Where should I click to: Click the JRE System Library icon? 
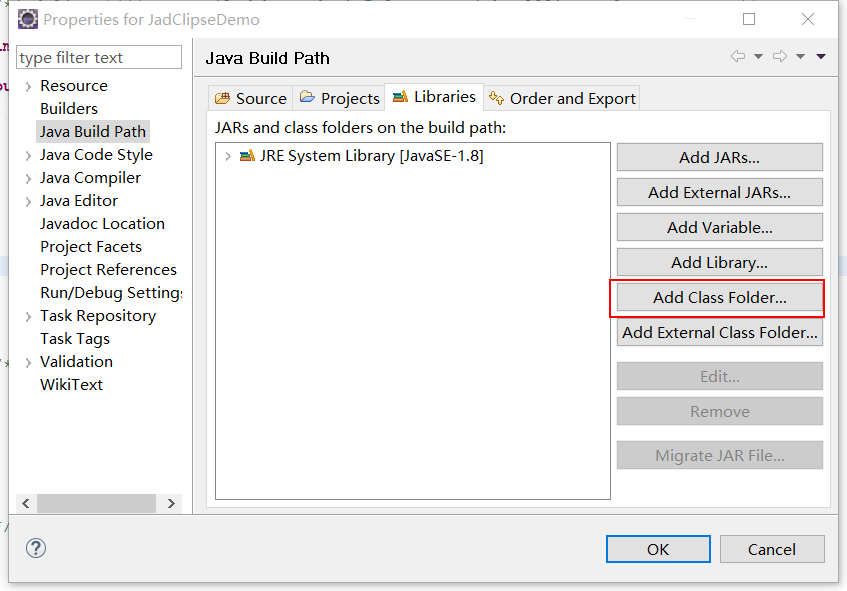(247, 156)
